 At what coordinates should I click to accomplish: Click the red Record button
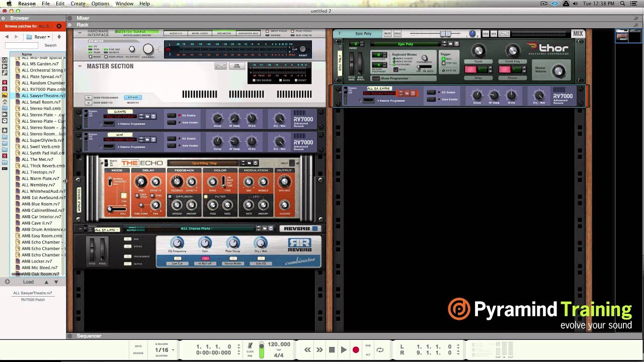356,350
